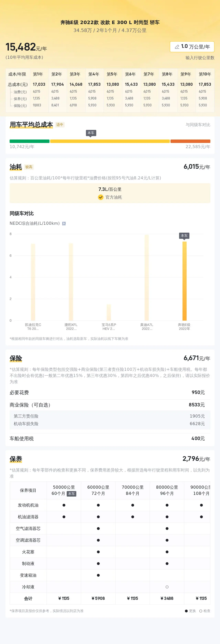Viewport: 220px width, 644px height.
Task: Tap the green low-cost segment of the cost bar
Action: [x=30, y=141]
